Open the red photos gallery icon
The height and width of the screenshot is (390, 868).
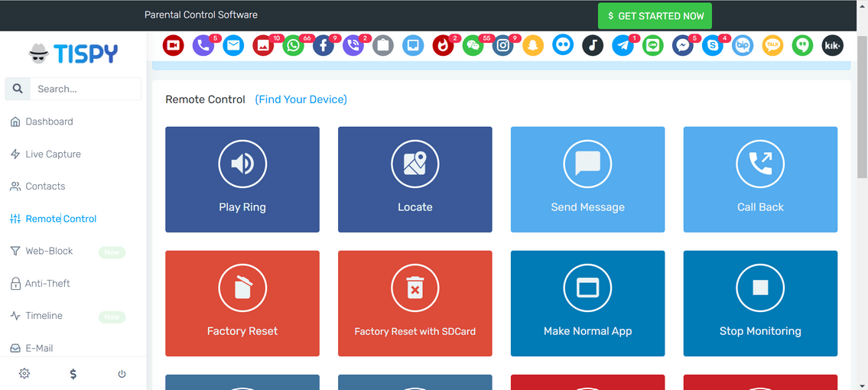(263, 45)
